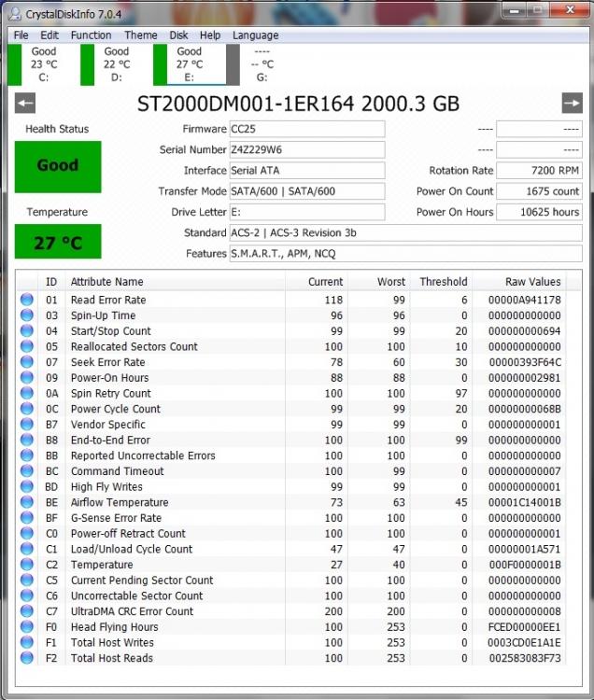Screen dimensions: 594x700
Task: Click raw value 00000A941178
Action: pyautogui.click(x=524, y=300)
